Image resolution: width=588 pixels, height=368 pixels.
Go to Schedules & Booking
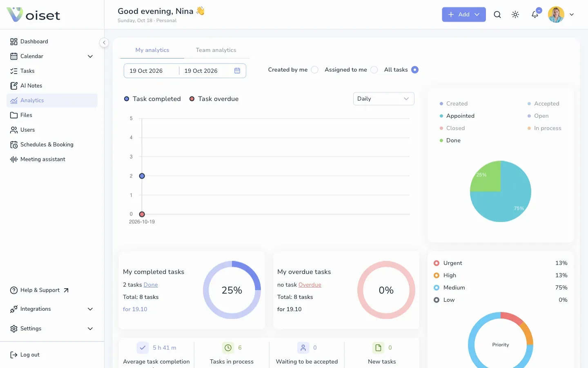pos(52,145)
